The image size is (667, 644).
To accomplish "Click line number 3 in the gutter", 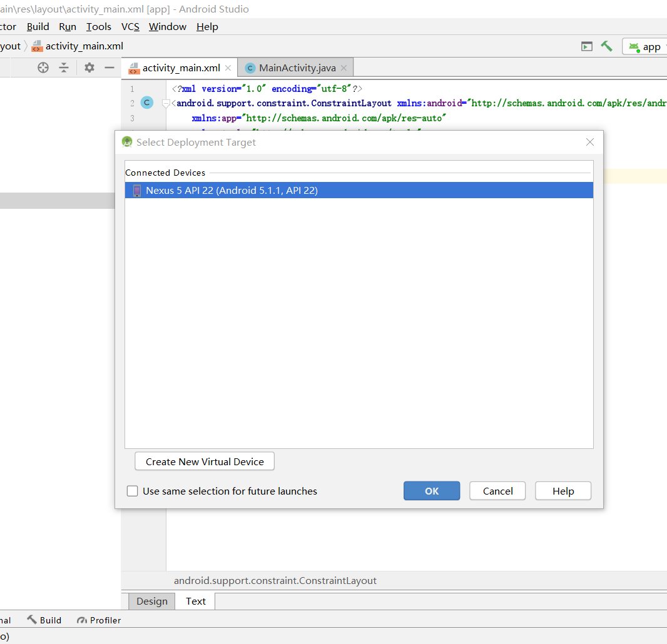I will pos(132,118).
